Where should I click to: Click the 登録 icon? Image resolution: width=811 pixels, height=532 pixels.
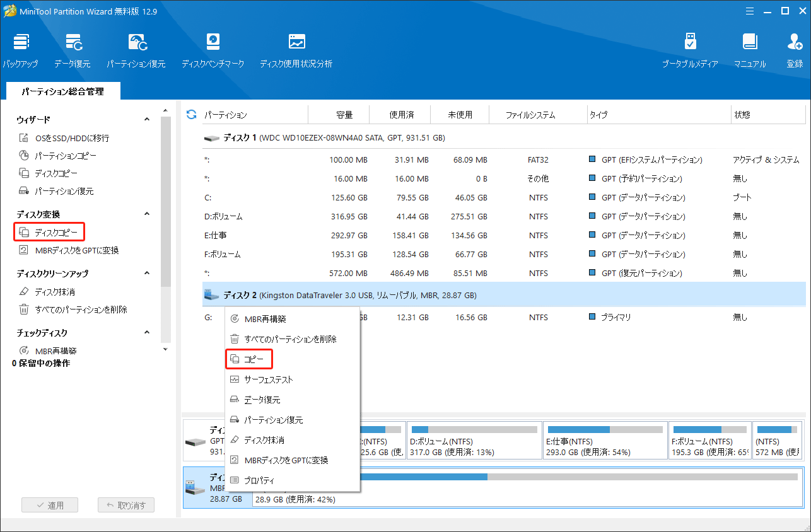[x=795, y=51]
